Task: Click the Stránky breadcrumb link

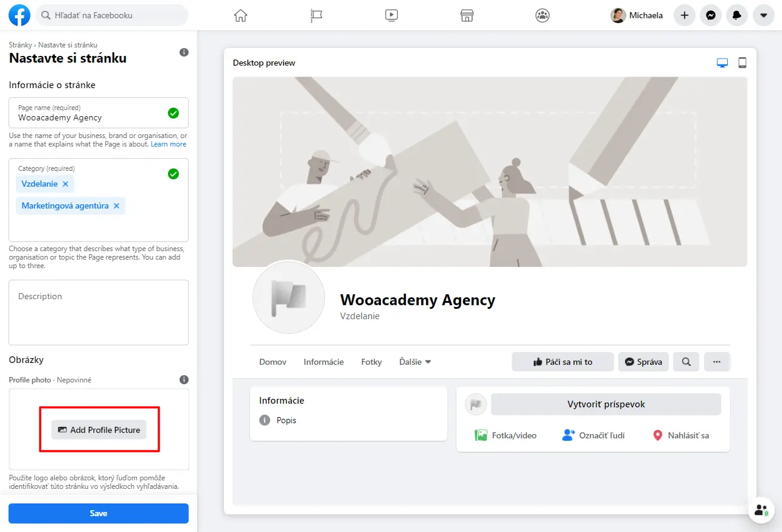Action: [x=21, y=45]
